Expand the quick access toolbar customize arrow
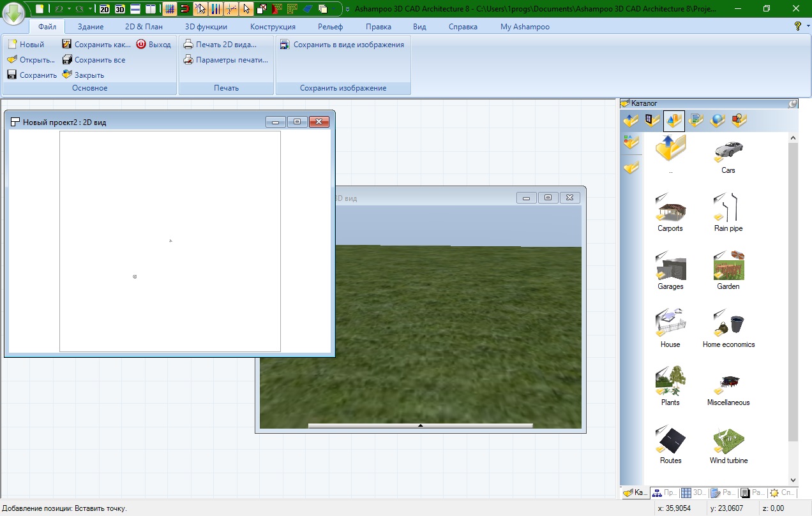 click(347, 9)
